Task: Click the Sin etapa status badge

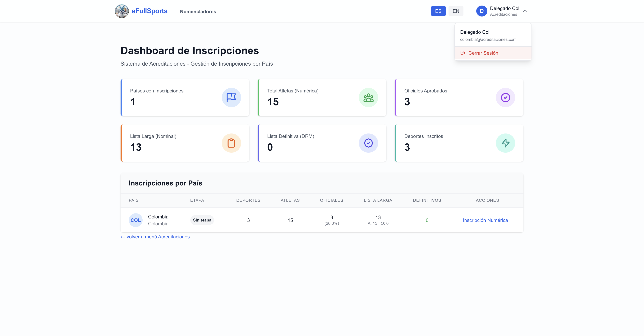Action: pos(202,220)
